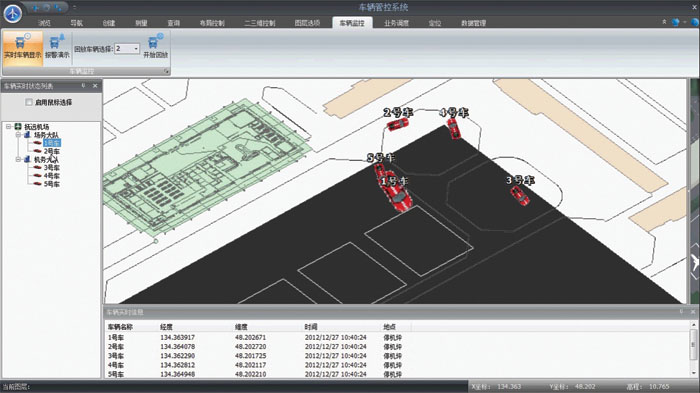
Task: Click the airplane application logo button
Action: (12, 13)
